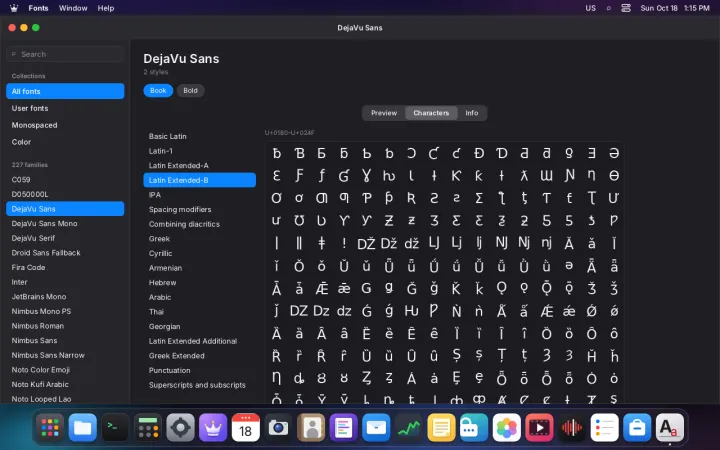
Task: Select the User fonts collection
Action: coord(65,108)
